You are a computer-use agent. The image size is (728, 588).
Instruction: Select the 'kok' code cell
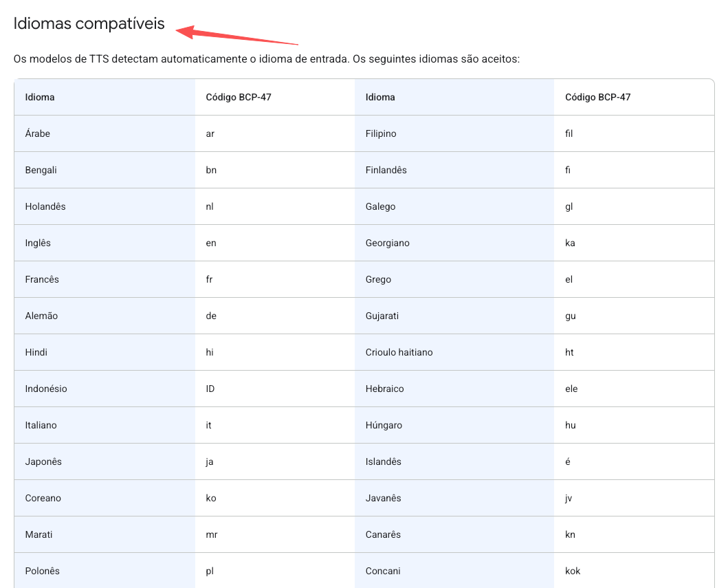[x=634, y=571]
